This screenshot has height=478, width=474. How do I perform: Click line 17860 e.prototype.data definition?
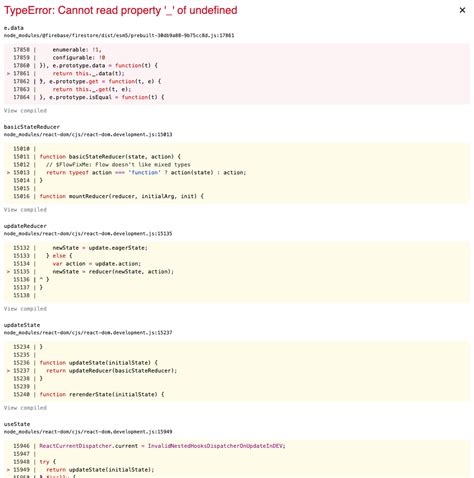(99, 65)
